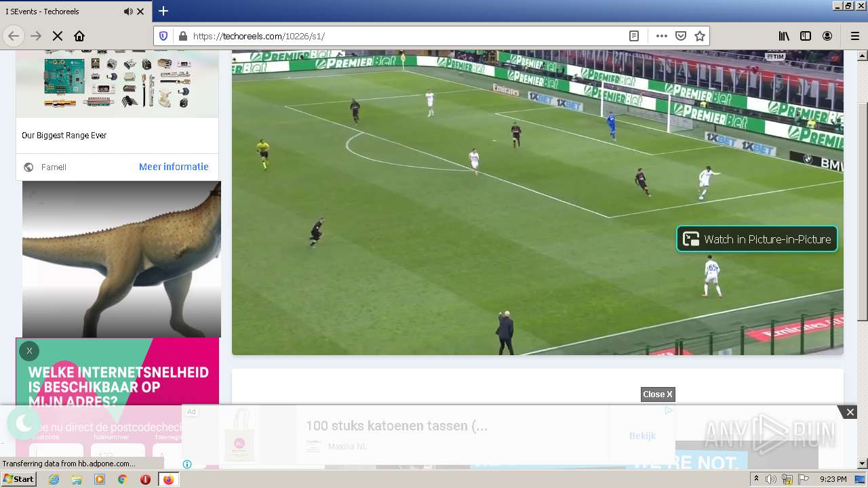Click the ad info circle icon

(x=187, y=464)
